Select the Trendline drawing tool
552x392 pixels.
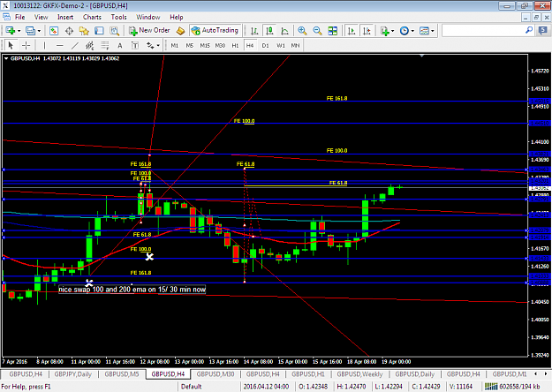75,45
